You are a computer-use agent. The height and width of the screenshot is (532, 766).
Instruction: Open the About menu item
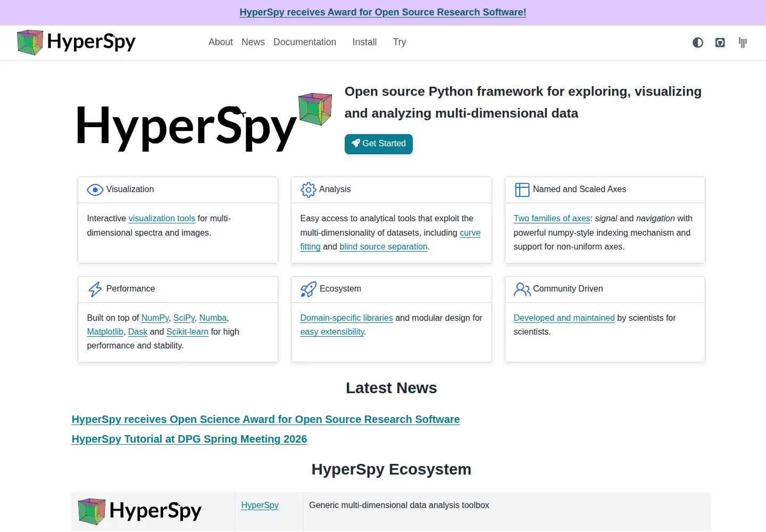[221, 42]
